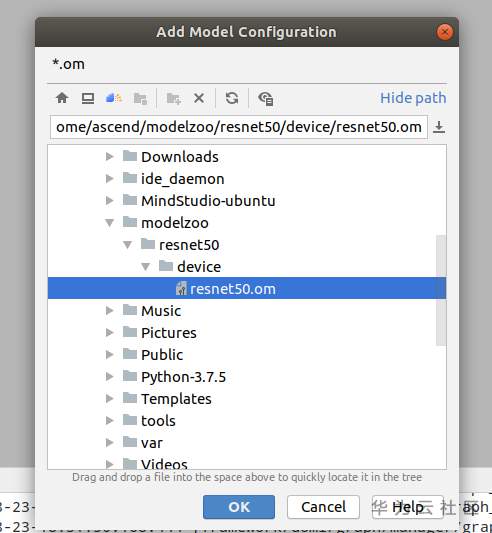Screen dimensions: 492x533
Task: Delete selected file with X icon
Action: pos(199,99)
